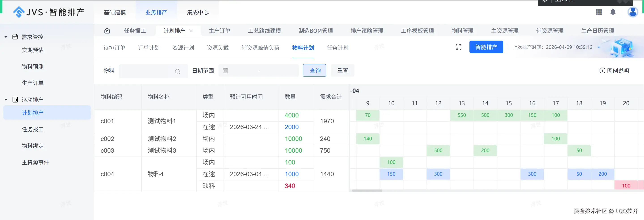Click the search icon in 物料 field

pos(177,71)
